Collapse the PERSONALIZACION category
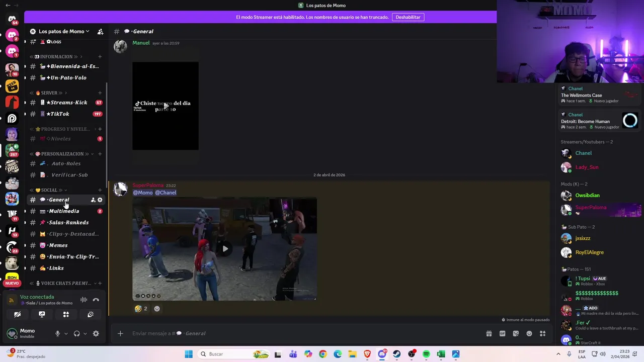 coord(62,153)
